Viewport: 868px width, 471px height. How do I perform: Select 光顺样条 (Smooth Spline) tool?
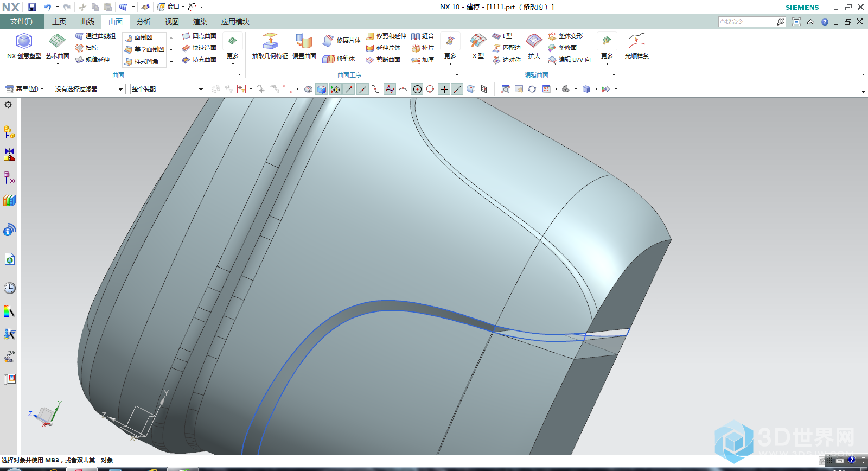pyautogui.click(x=636, y=46)
